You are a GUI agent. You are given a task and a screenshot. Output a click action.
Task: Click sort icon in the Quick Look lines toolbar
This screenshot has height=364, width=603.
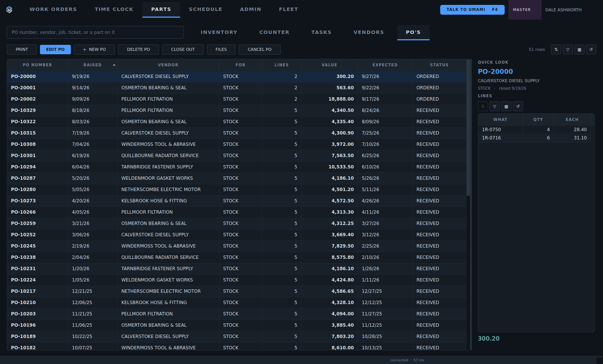(483, 106)
